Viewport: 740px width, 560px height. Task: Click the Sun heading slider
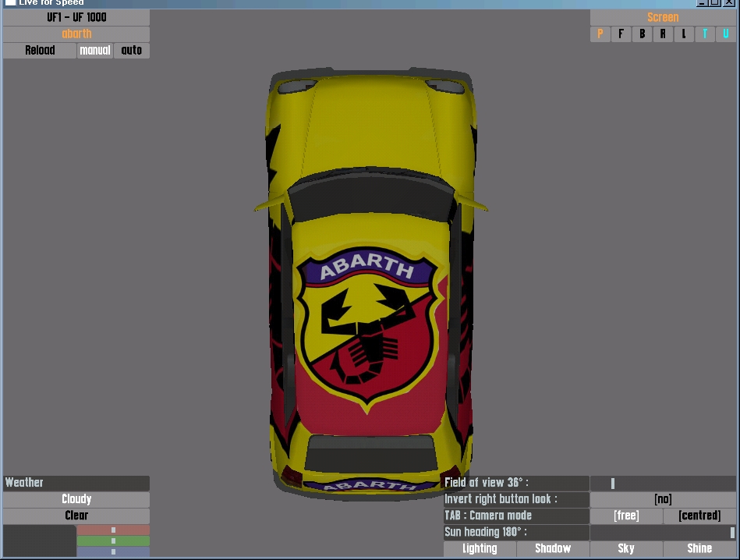pos(663,532)
